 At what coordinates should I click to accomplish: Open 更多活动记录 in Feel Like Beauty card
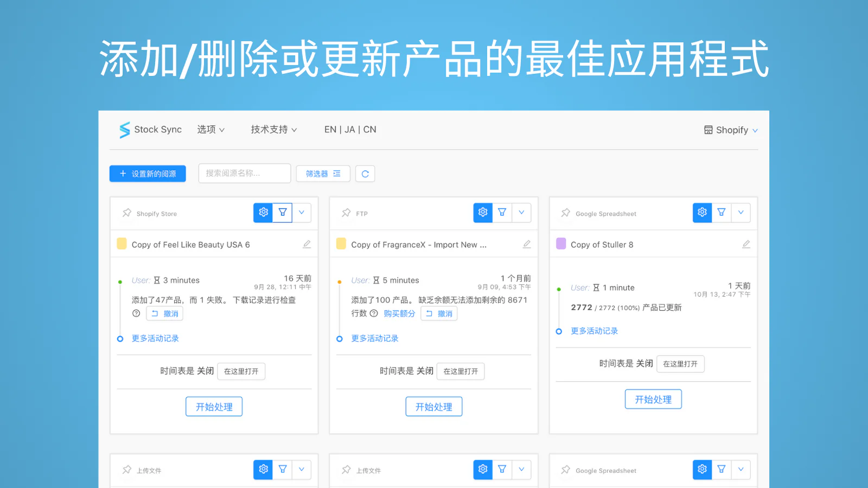click(155, 338)
